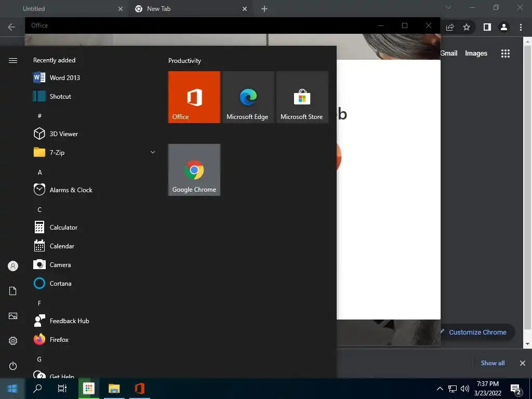Screen dimensions: 532x399
Task: Open Pictures from the Start sidebar
Action: pyautogui.click(x=13, y=316)
